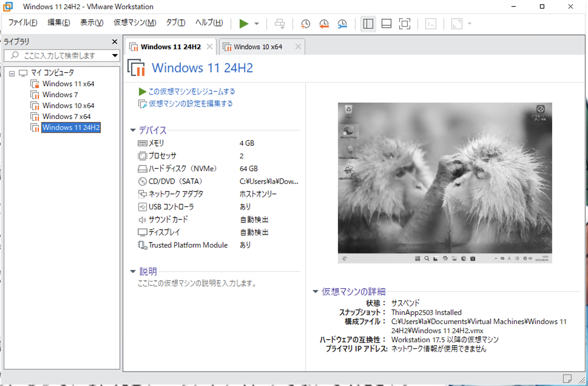Click この仮想マシンをレジュームする link
Image resolution: width=588 pixels, height=386 pixels.
click(191, 91)
